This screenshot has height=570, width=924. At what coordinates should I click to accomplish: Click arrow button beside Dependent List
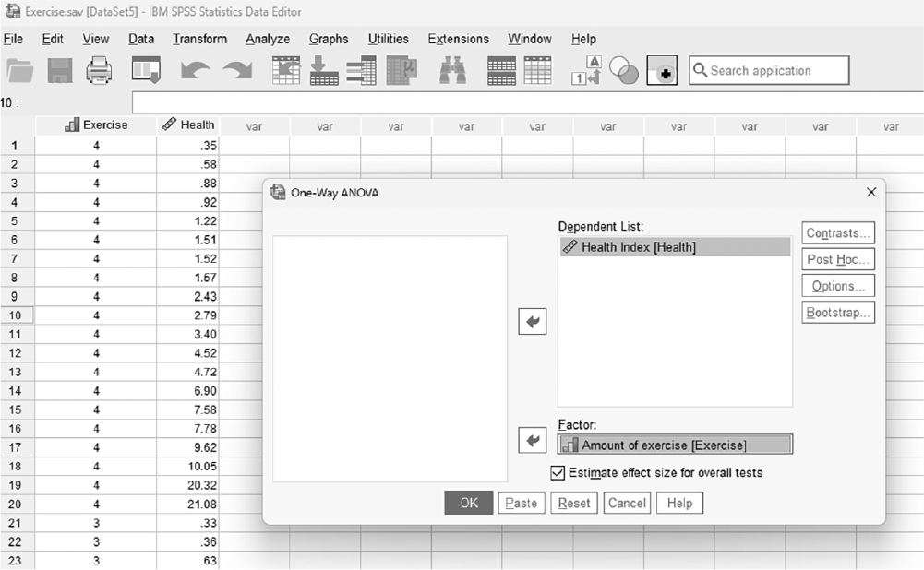click(x=533, y=322)
